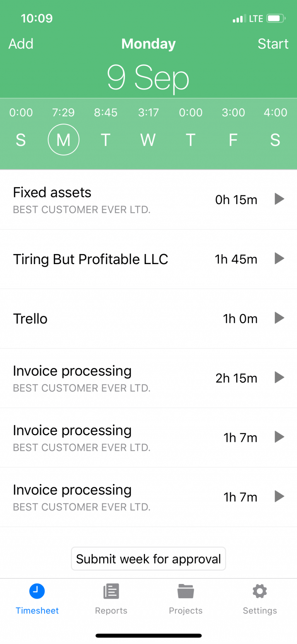Viewport: 297px width, 644px height.
Task: Open the Settings gear icon
Action: (x=260, y=591)
